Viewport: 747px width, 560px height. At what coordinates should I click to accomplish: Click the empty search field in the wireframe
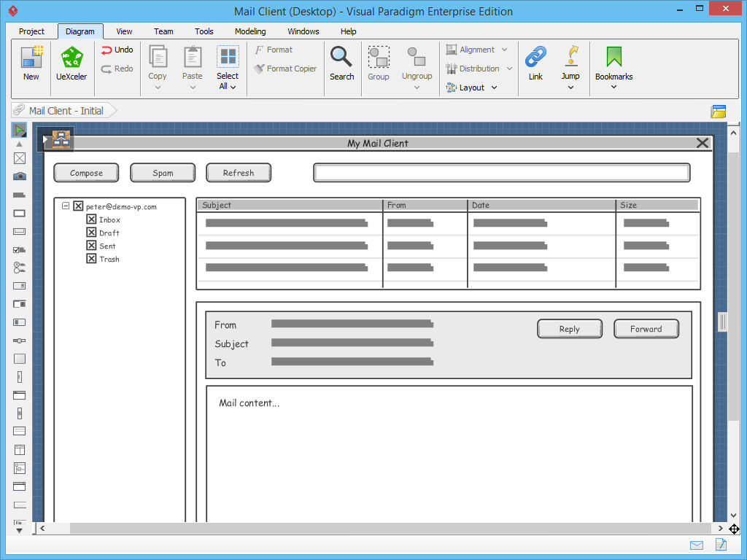tap(502, 173)
